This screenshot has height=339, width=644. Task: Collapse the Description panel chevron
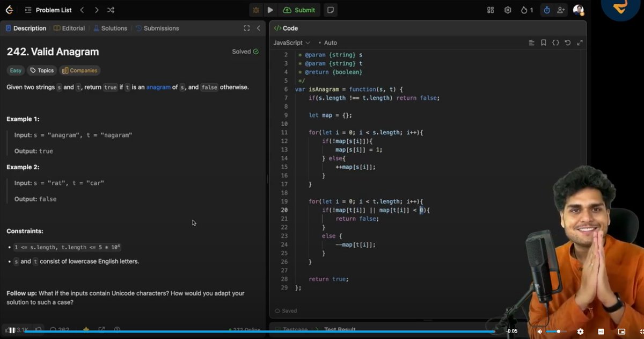click(x=259, y=28)
